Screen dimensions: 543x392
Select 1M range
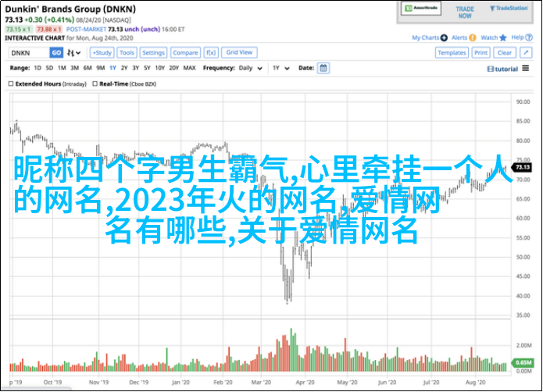(x=62, y=68)
